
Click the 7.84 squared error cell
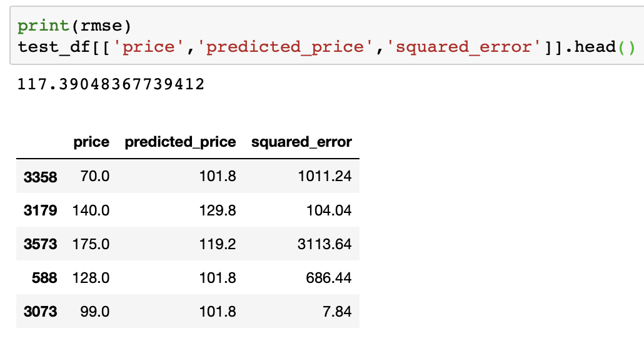tap(338, 312)
